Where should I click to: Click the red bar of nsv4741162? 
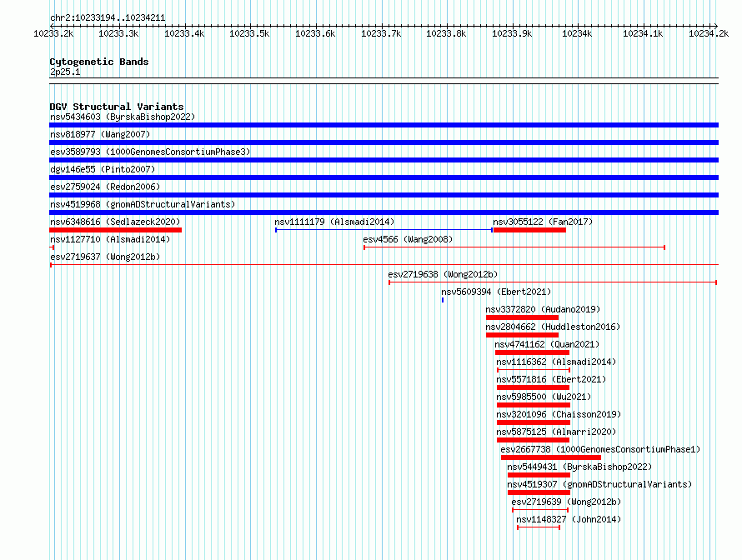tap(532, 352)
